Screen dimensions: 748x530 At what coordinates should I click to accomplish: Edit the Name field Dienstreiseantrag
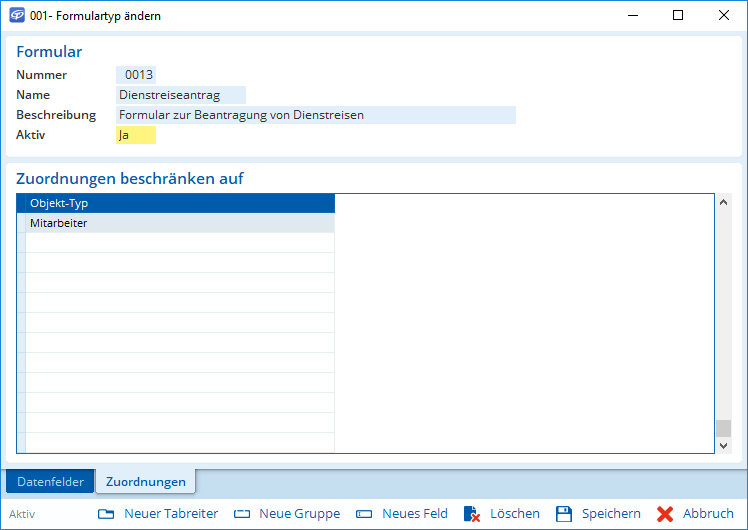pos(181,95)
